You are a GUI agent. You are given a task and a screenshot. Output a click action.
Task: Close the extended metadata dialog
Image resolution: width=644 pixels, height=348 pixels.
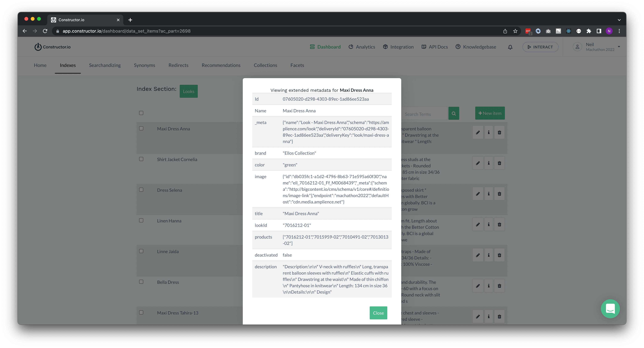click(378, 313)
